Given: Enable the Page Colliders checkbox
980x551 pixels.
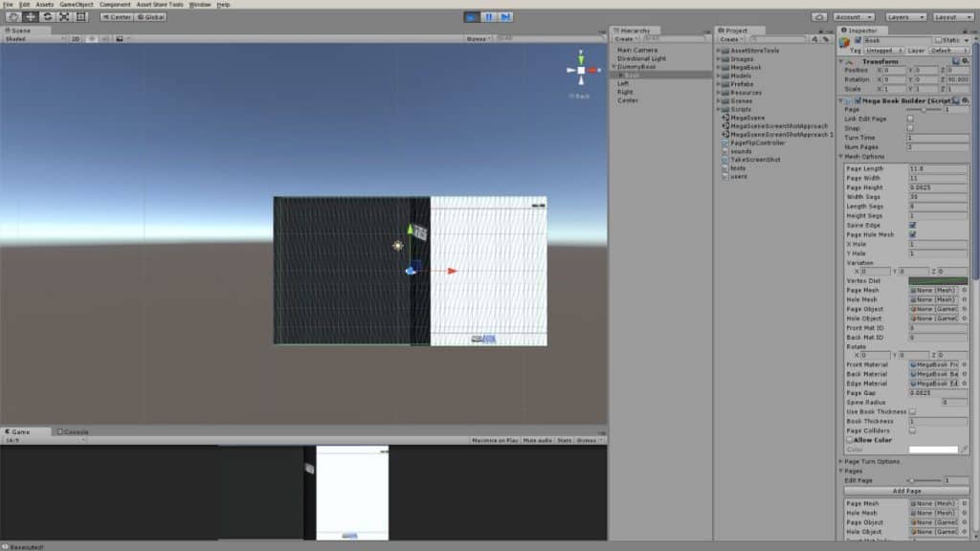Looking at the screenshot, I should pyautogui.click(x=912, y=430).
